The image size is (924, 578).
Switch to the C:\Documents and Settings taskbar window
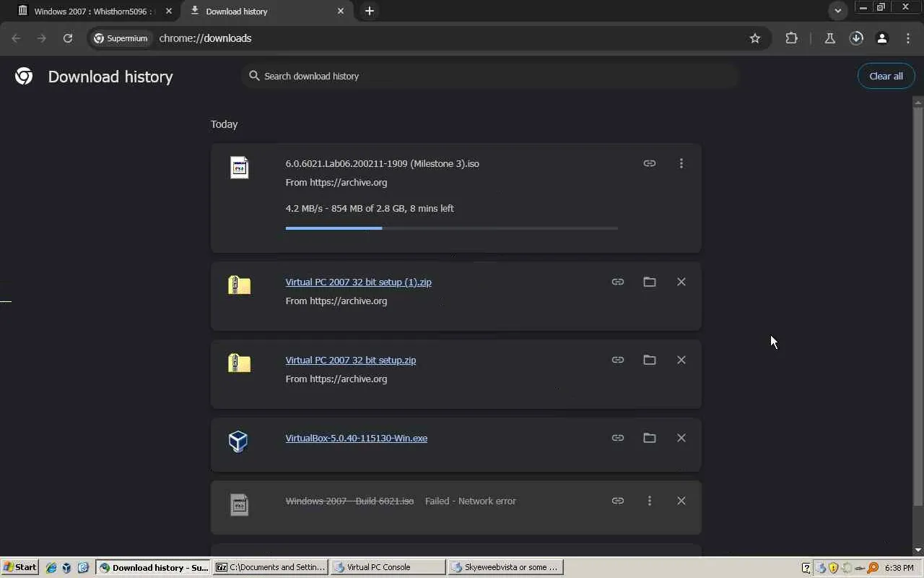[x=271, y=567]
